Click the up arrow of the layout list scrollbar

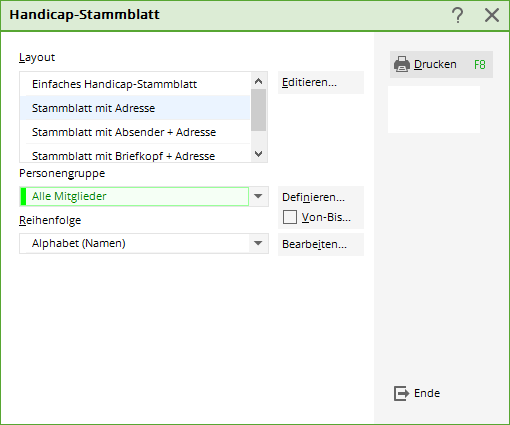click(x=259, y=81)
